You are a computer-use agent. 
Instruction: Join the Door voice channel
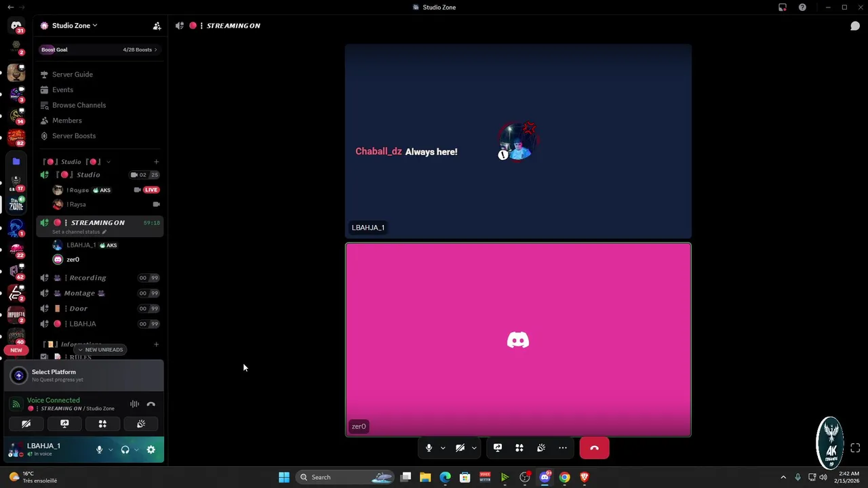coord(99,308)
